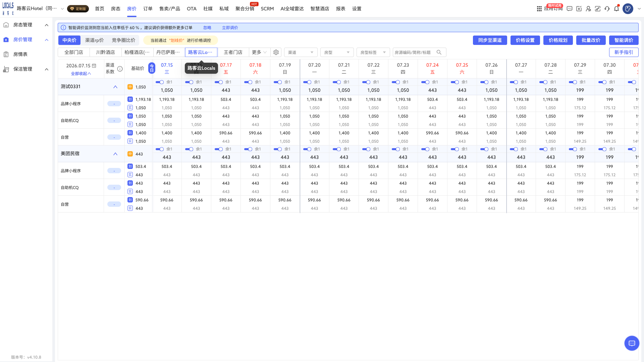
Task: Click the user avatar icon
Action: tap(628, 9)
